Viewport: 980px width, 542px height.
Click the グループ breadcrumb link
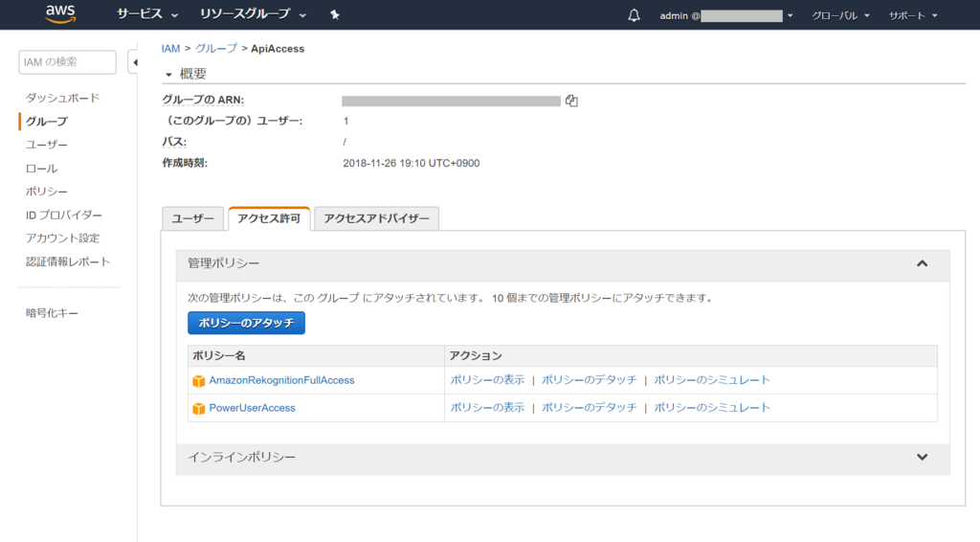[216, 49]
